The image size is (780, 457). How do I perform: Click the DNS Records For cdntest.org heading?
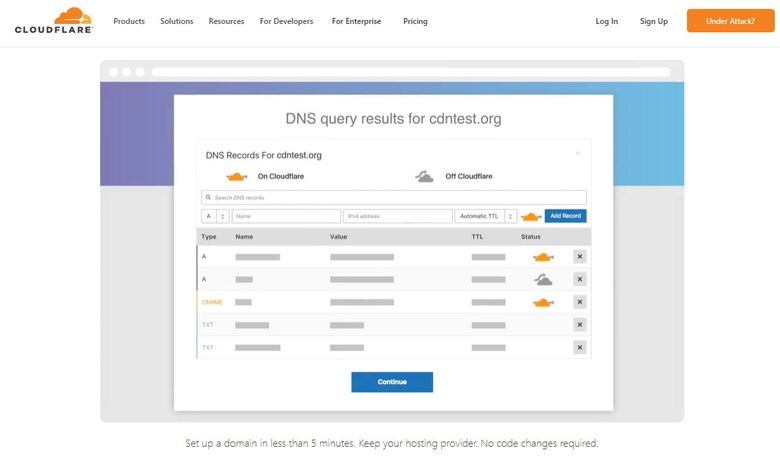264,155
